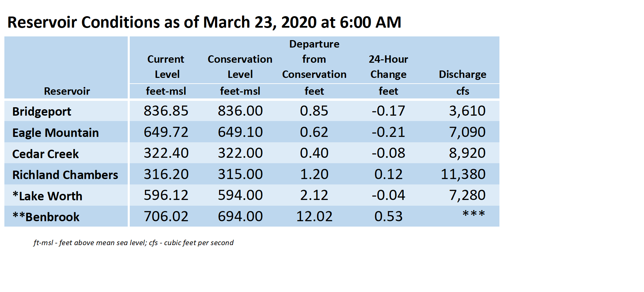The width and height of the screenshot is (644, 292).
Task: Select the 24-Hour Change column header
Action: (388, 66)
